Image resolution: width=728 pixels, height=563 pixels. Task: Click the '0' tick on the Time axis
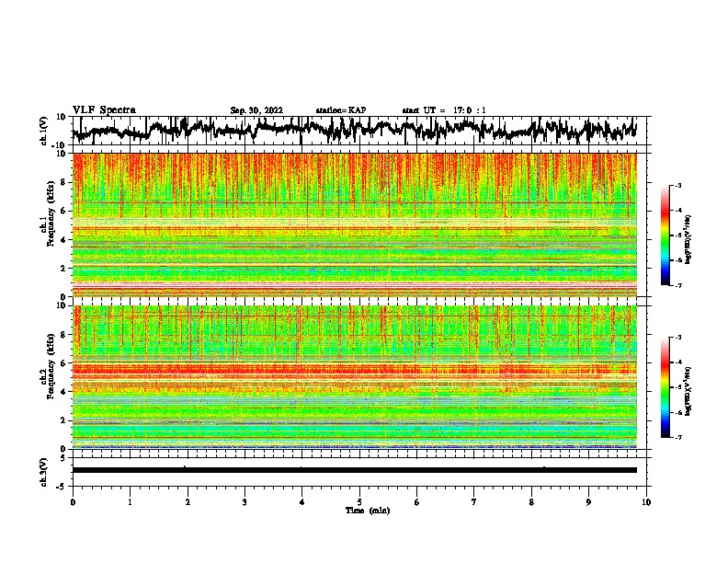point(73,502)
